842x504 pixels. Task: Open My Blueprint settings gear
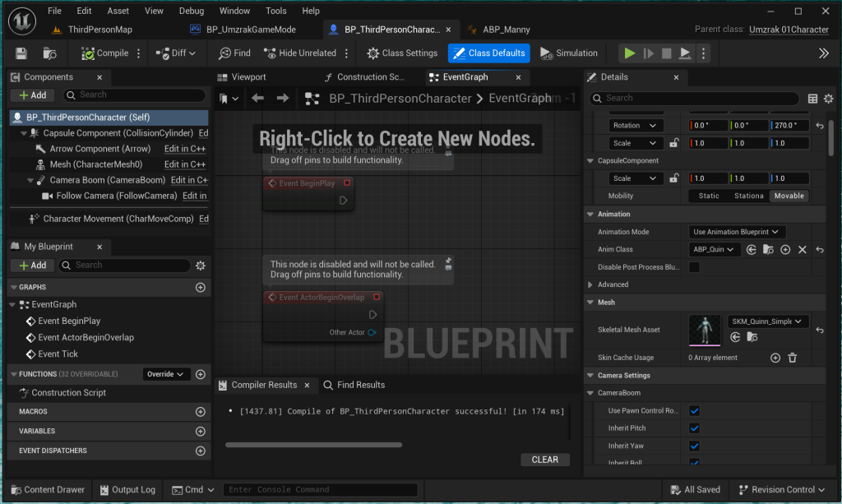201,265
